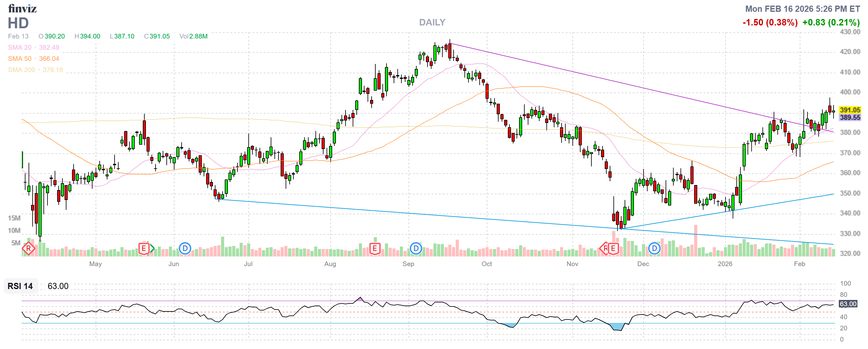Click the SMA 20 indicator label
Screen dimensions: 868x349
20,48
